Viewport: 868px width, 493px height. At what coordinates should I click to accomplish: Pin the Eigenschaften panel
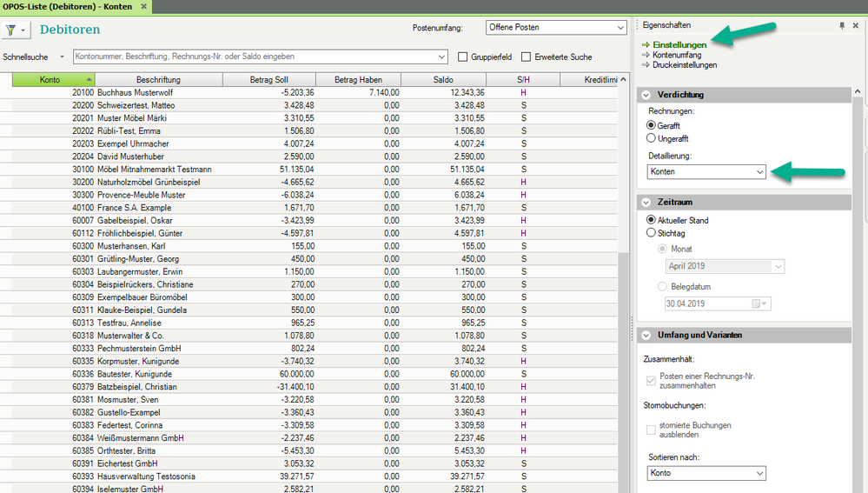pos(841,26)
